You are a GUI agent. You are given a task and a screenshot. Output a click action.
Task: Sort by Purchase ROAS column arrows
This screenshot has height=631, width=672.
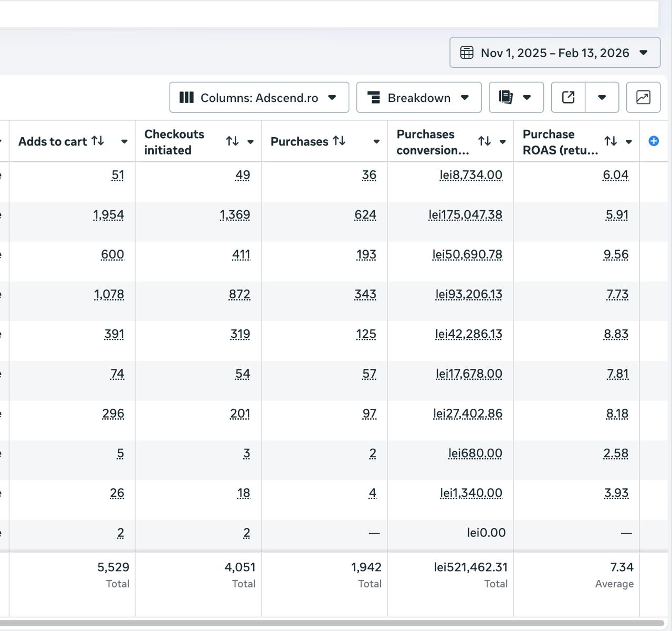click(610, 141)
